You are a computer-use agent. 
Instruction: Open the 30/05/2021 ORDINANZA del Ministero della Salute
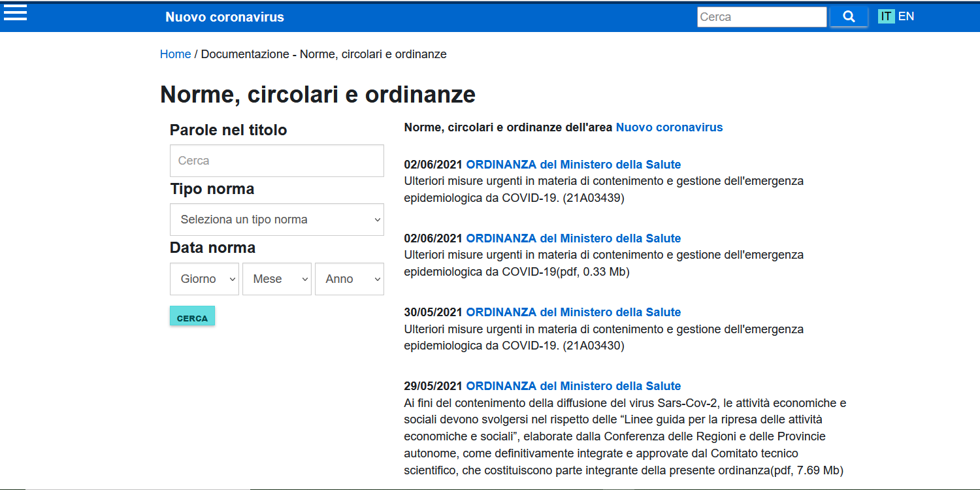coord(573,312)
